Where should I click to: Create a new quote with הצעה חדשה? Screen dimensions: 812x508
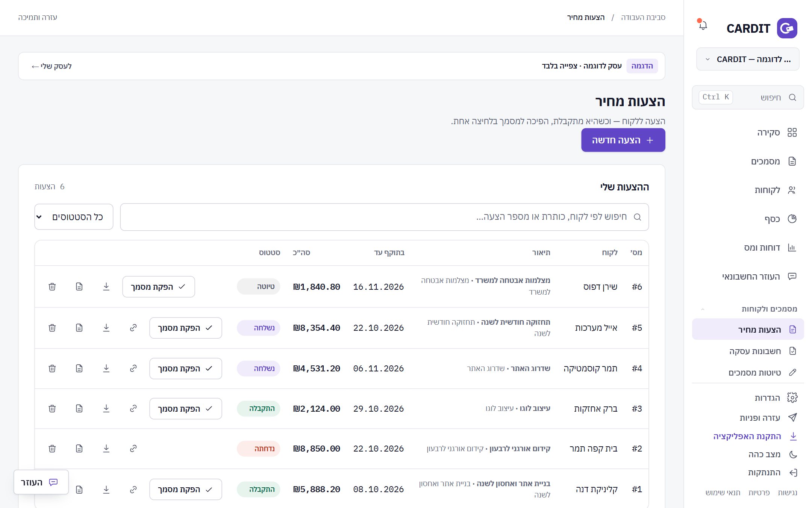click(x=623, y=140)
